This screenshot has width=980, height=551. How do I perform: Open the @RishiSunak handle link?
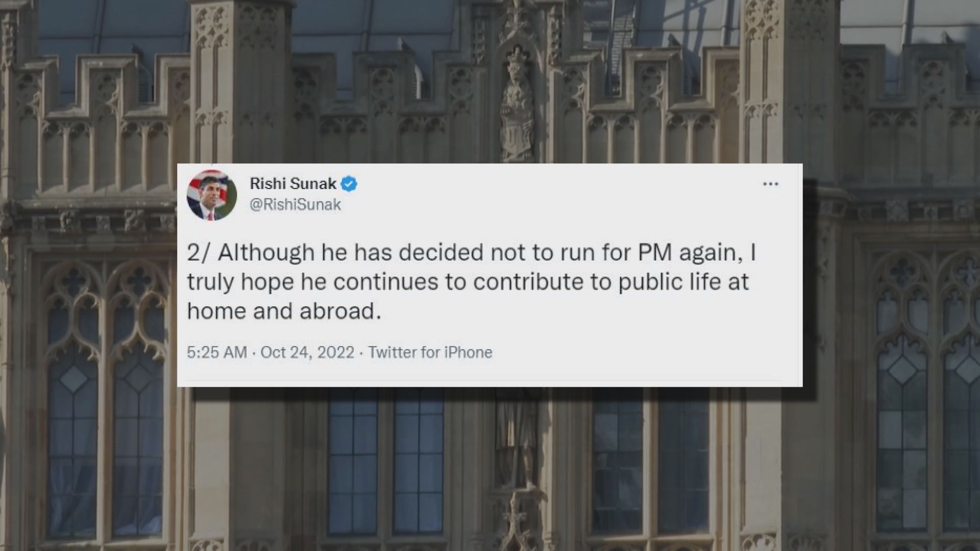click(295, 205)
